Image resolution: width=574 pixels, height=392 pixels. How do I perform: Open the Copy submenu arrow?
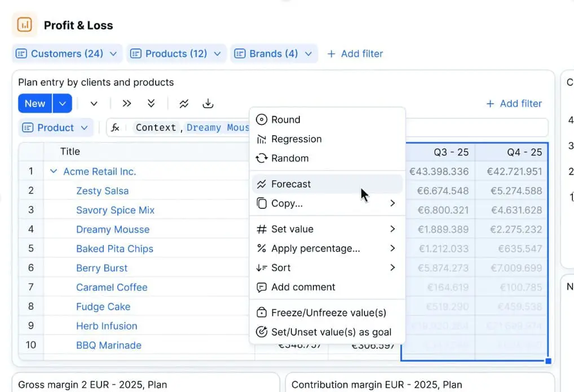point(393,203)
